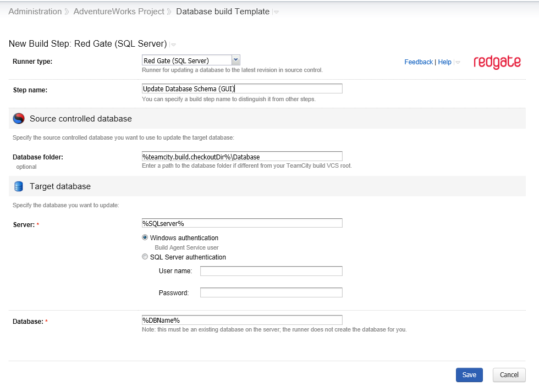
Task: Click the note about existing database on server
Action: (274, 329)
